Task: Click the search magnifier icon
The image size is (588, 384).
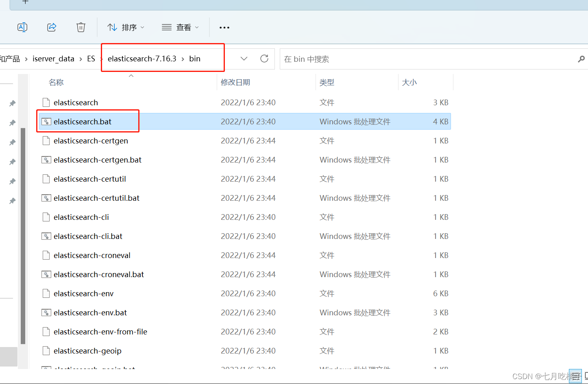Action: coord(581,59)
